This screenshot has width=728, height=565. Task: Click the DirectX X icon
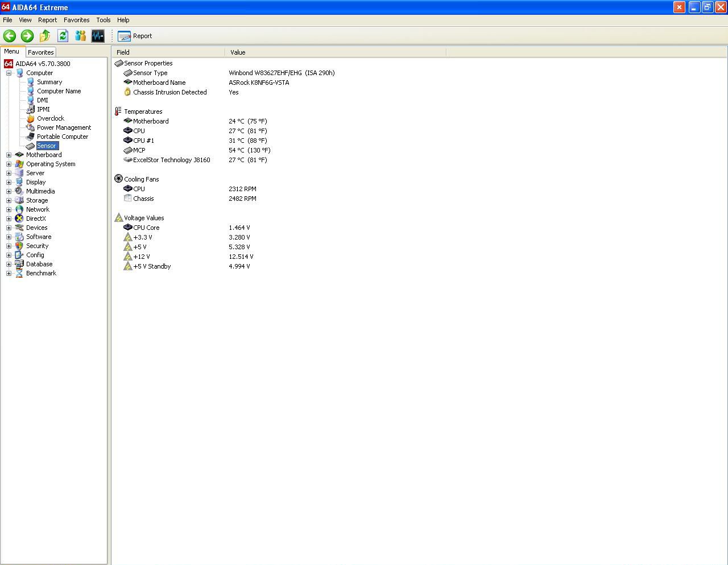coord(19,218)
